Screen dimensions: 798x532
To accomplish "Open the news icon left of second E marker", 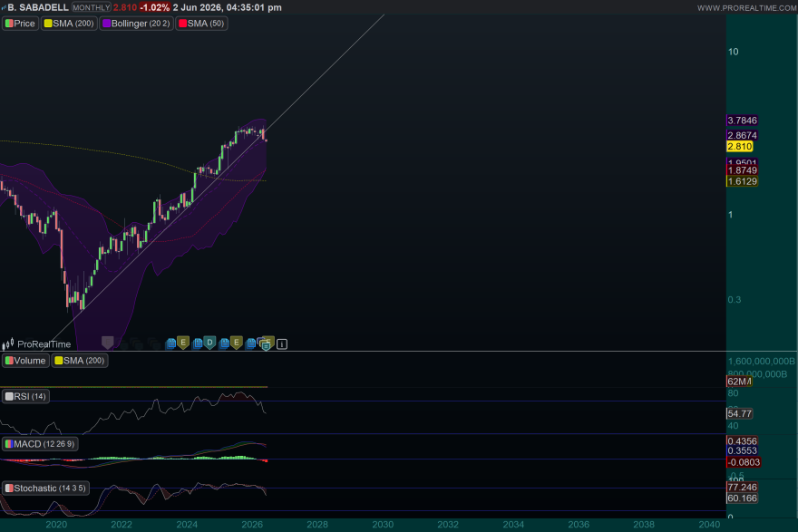I will coord(224,343).
